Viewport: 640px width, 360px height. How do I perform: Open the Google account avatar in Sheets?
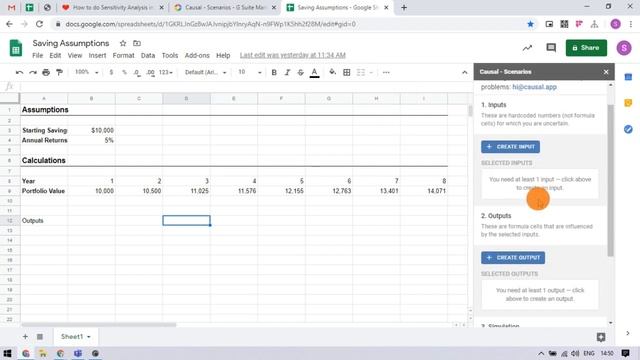(624, 48)
